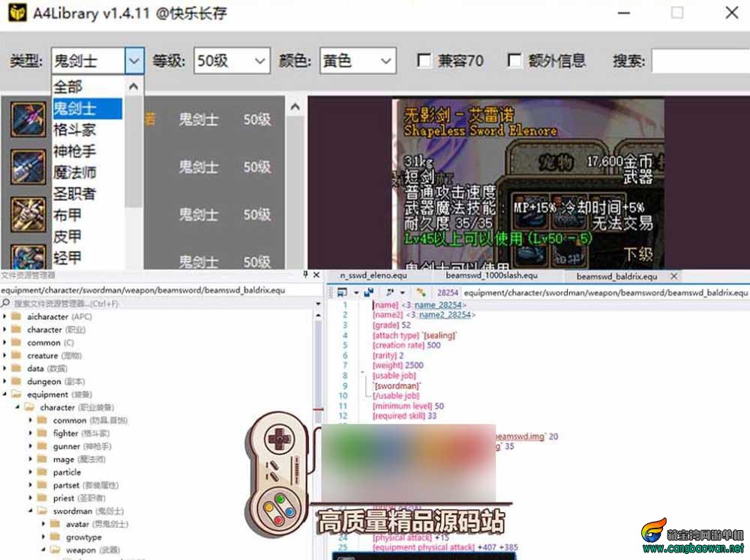The width and height of the screenshot is (750, 560).
Task: Click scroll-up arrow of equipment list
Action: 295,107
